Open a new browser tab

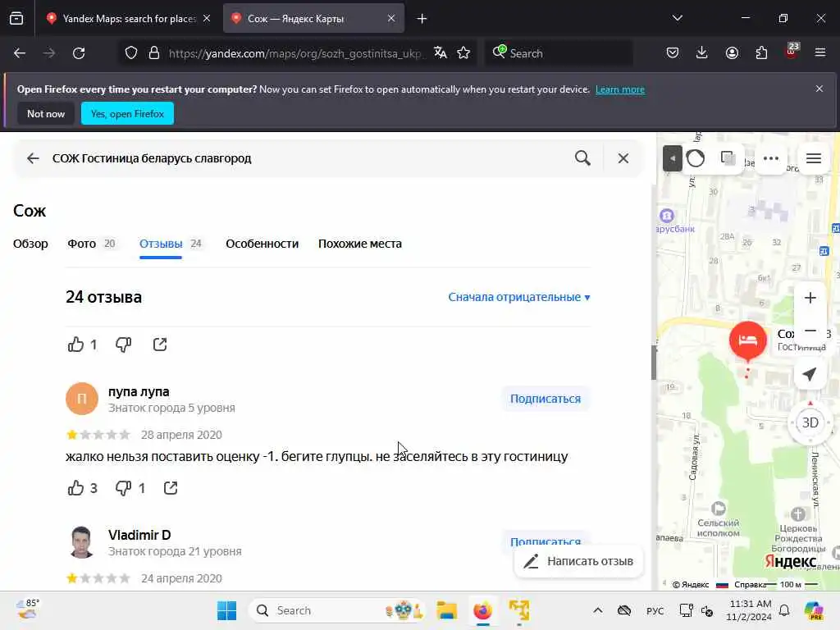coord(422,19)
